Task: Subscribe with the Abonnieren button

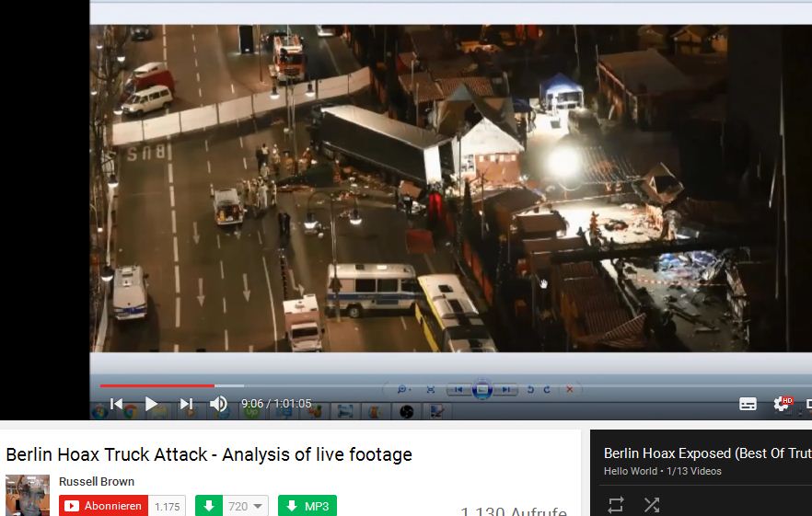Action: 104,506
